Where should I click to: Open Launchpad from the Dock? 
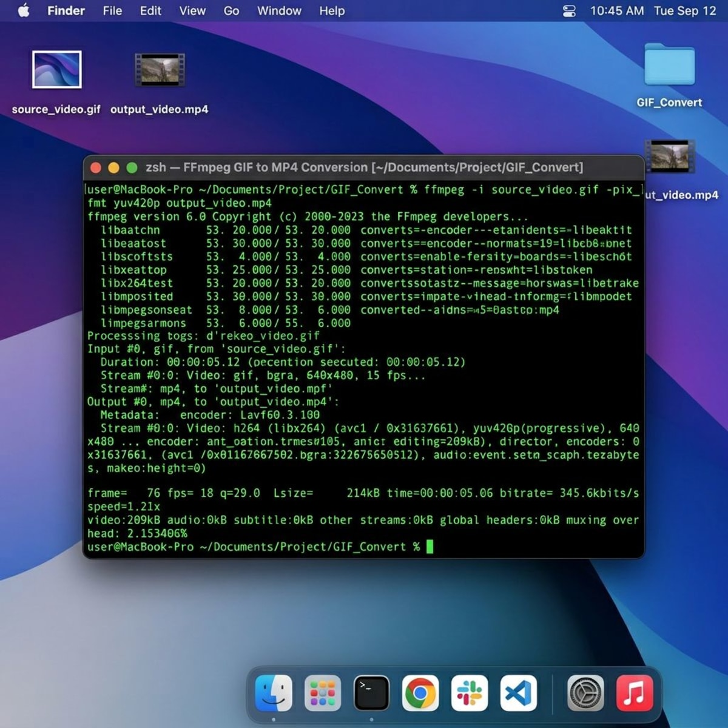point(323,692)
